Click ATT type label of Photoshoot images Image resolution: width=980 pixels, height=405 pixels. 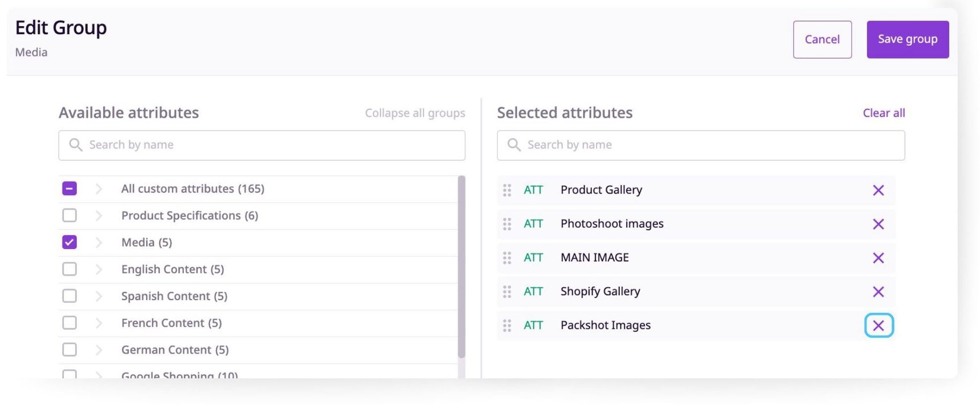[533, 224]
